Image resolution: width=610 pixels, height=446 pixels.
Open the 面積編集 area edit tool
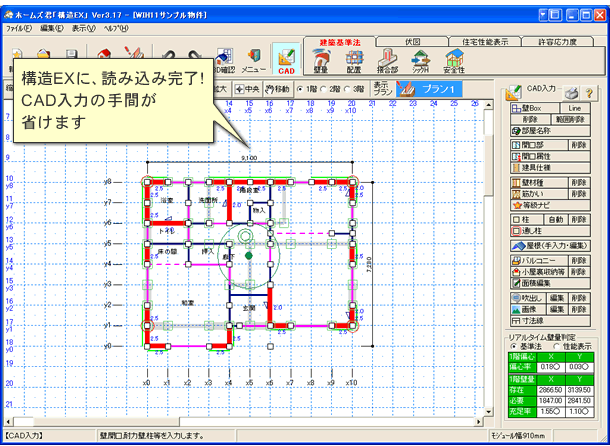pyautogui.click(x=550, y=283)
